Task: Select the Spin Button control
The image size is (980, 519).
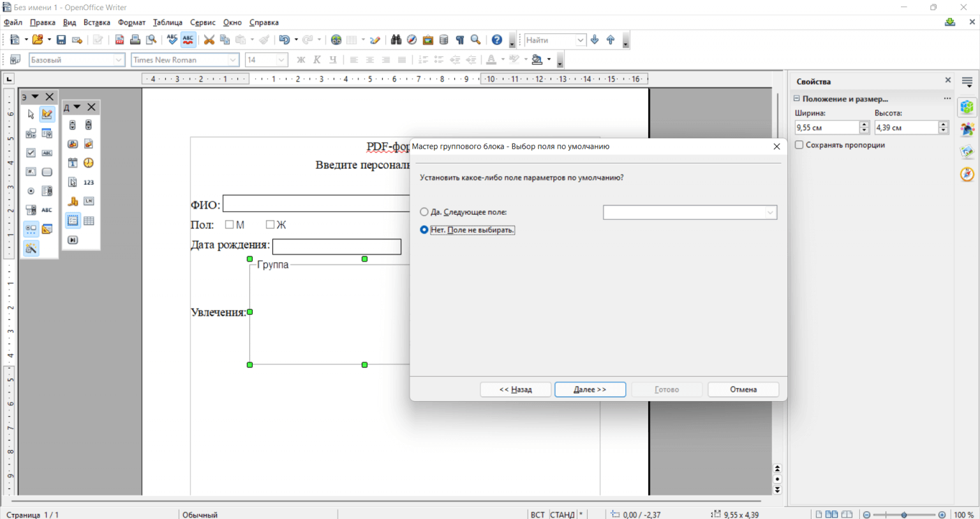Action: coord(89,125)
